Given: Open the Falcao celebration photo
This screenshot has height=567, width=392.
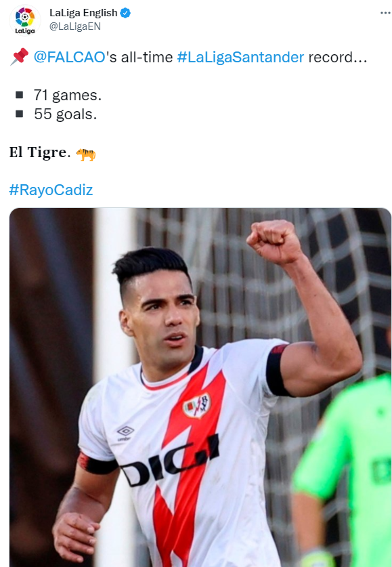Looking at the screenshot, I should (x=200, y=387).
